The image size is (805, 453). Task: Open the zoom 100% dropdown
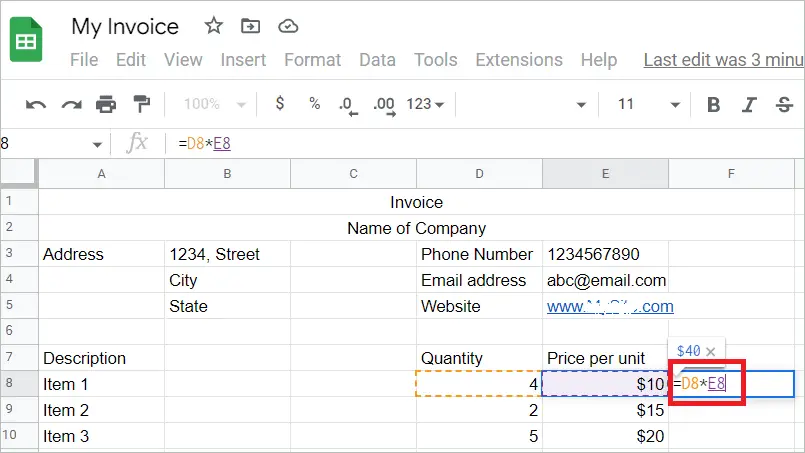(215, 104)
